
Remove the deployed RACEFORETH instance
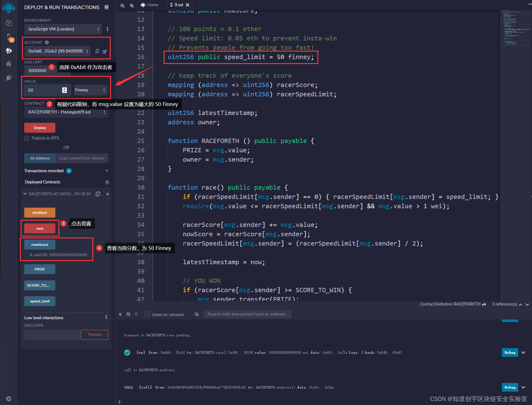click(x=108, y=194)
